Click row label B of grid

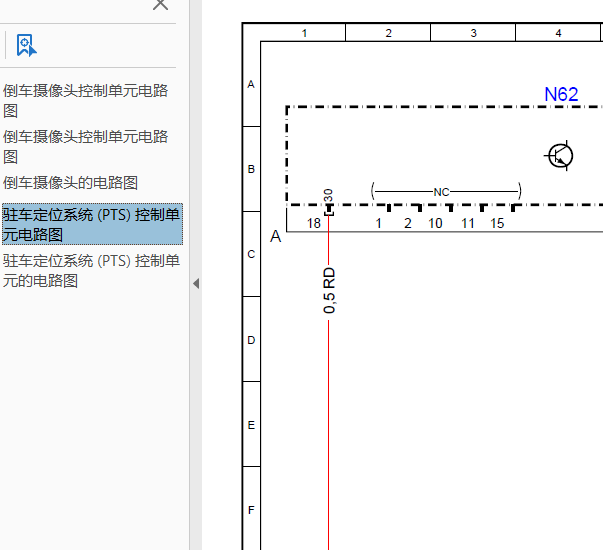click(x=251, y=169)
